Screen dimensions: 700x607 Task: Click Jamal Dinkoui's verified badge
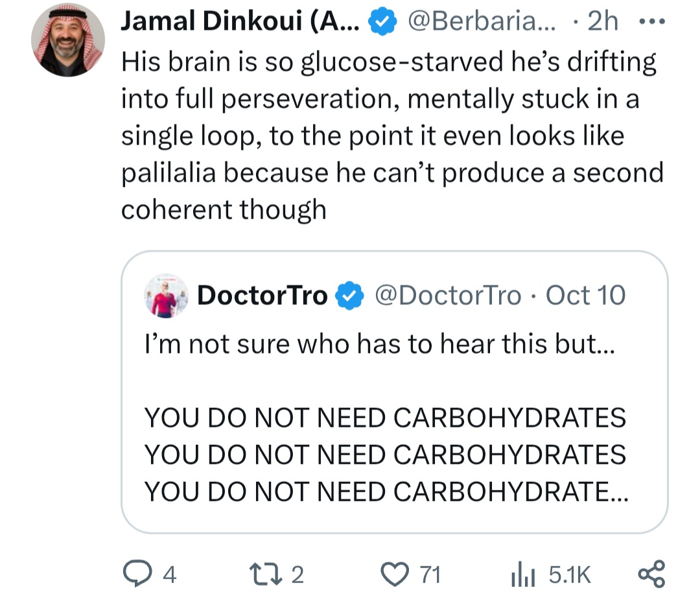pos(381,23)
